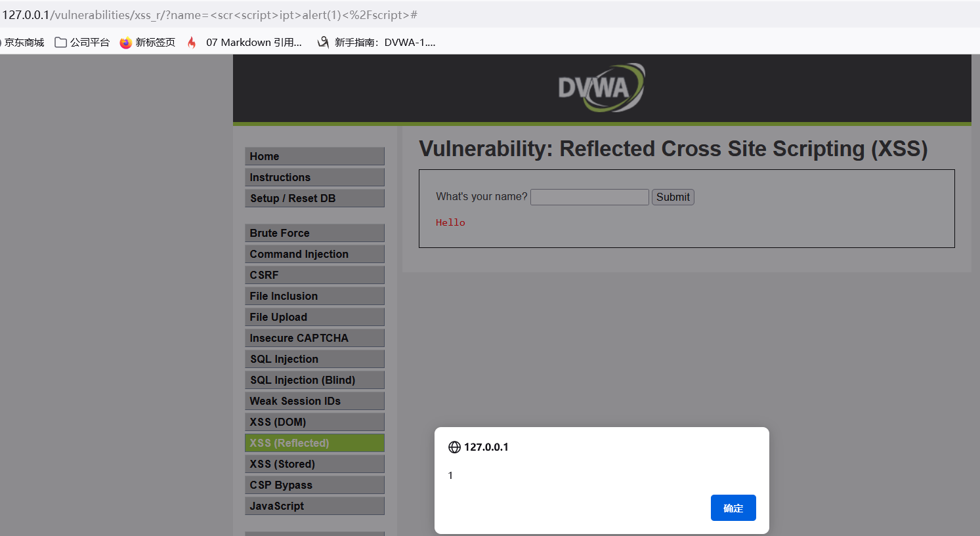Click the Vulnerability: Reflected XSS heading
Image resolution: width=980 pixels, height=536 pixels.
(x=673, y=149)
